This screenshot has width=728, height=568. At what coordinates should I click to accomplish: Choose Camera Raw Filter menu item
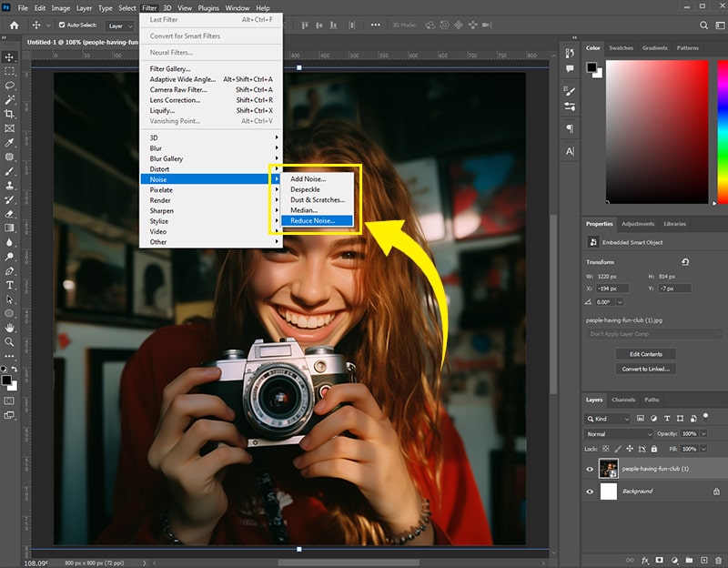(211, 89)
